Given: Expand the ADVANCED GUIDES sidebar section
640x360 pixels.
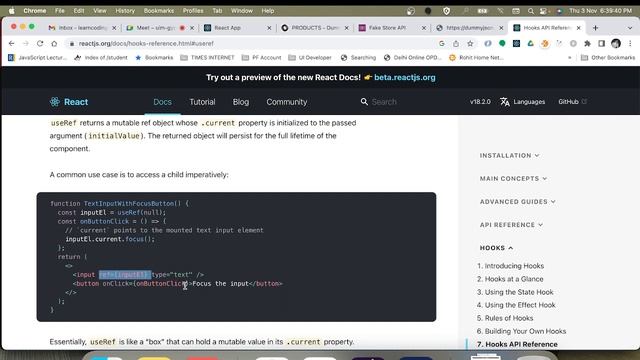Looking at the screenshot, I should point(518,202).
